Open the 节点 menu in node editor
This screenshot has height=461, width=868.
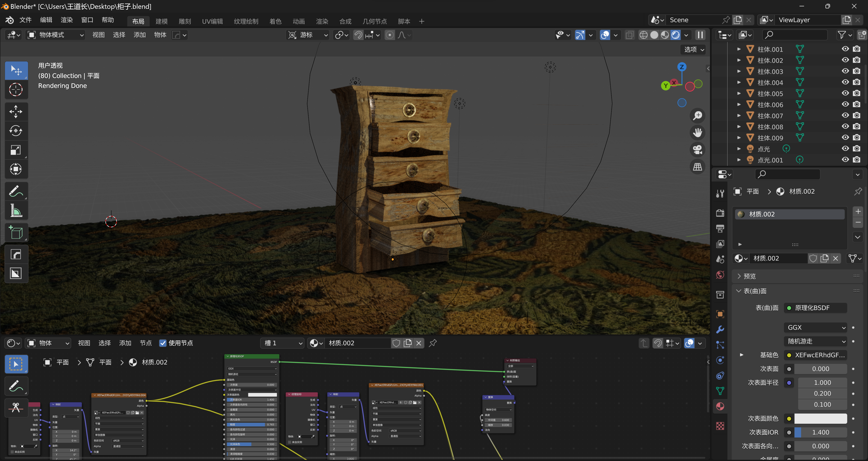[146, 343]
